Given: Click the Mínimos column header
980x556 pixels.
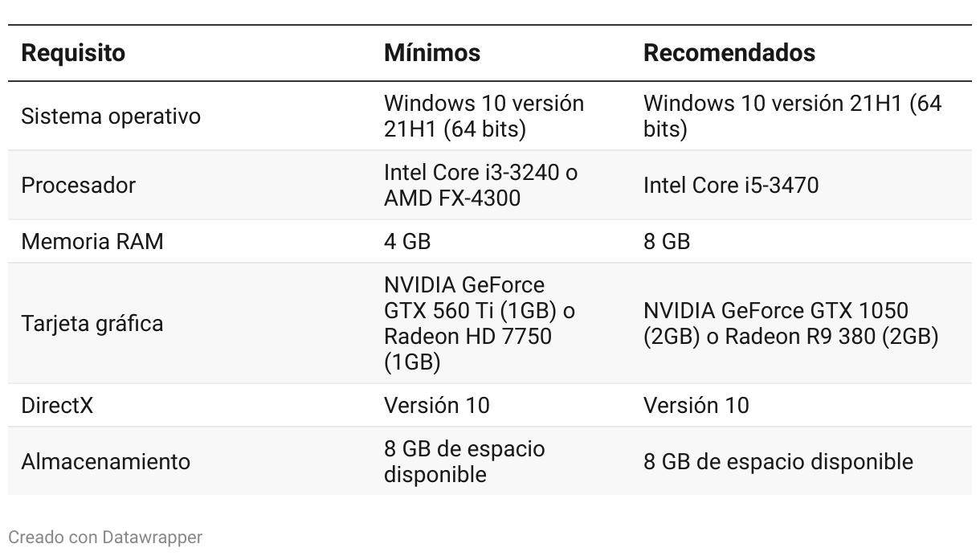Looking at the screenshot, I should (x=432, y=53).
